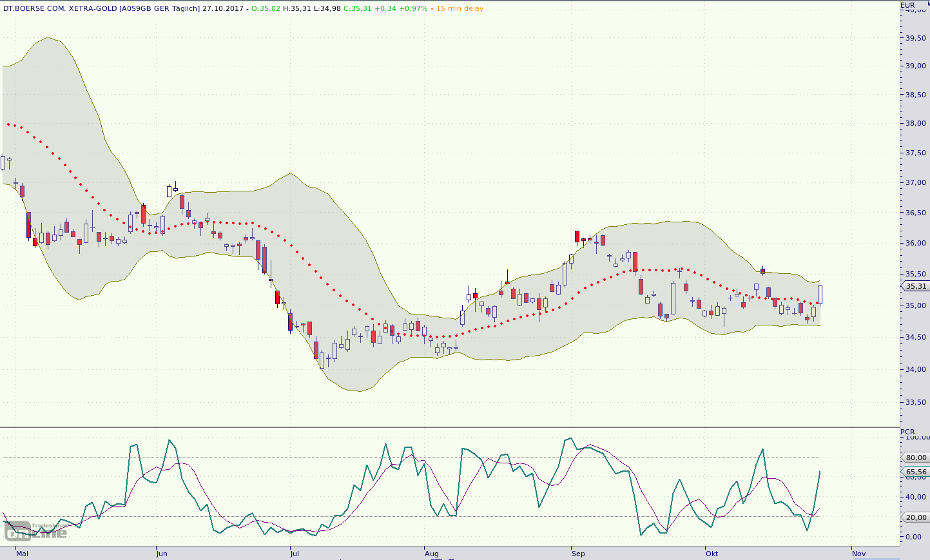Viewport: 930px width, 560px height.
Task: Click the current price tag 35,31 on axis
Action: tap(915, 286)
